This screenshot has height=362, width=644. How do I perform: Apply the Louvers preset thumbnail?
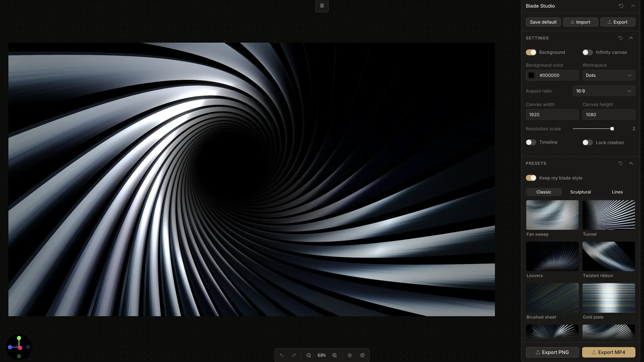(x=552, y=256)
